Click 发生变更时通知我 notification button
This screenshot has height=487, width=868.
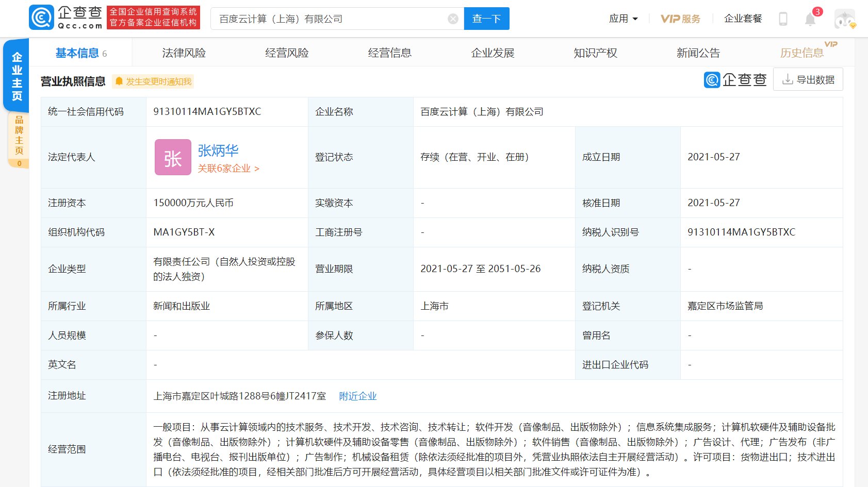pos(153,81)
